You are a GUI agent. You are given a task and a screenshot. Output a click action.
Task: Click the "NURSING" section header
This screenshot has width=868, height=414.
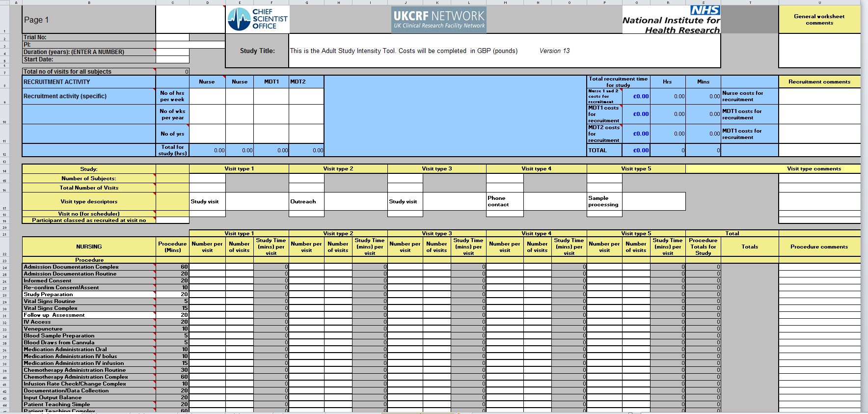pyautogui.click(x=89, y=247)
